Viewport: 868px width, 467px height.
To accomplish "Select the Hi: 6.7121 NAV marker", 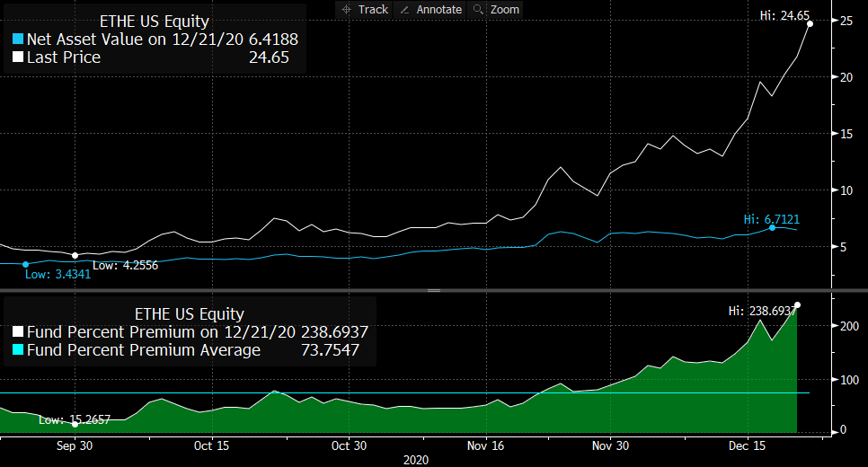I will pos(772,227).
